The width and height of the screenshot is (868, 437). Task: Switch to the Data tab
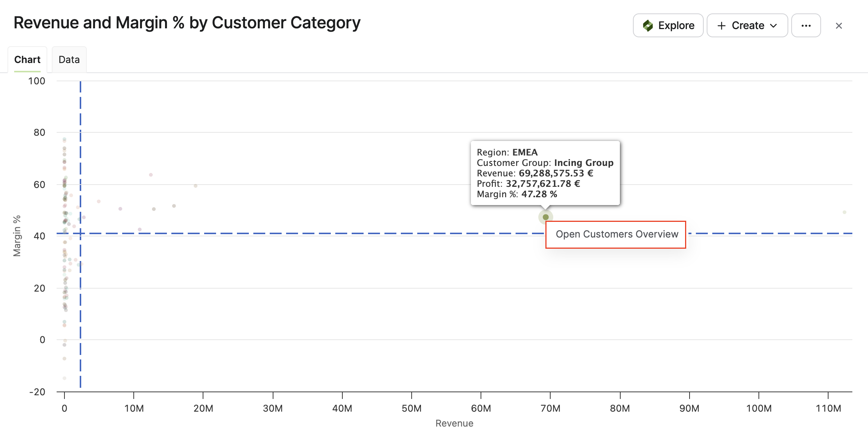click(x=69, y=60)
